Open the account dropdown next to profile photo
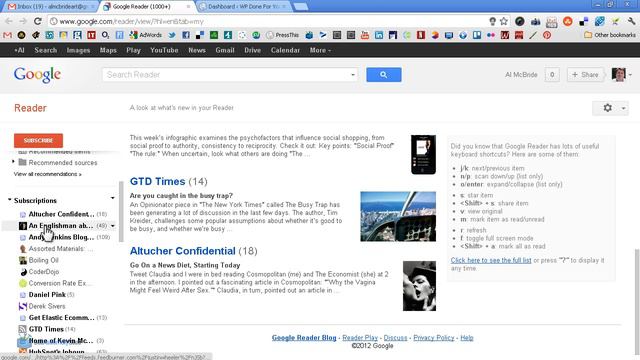This screenshot has width=640, height=360. click(x=630, y=75)
